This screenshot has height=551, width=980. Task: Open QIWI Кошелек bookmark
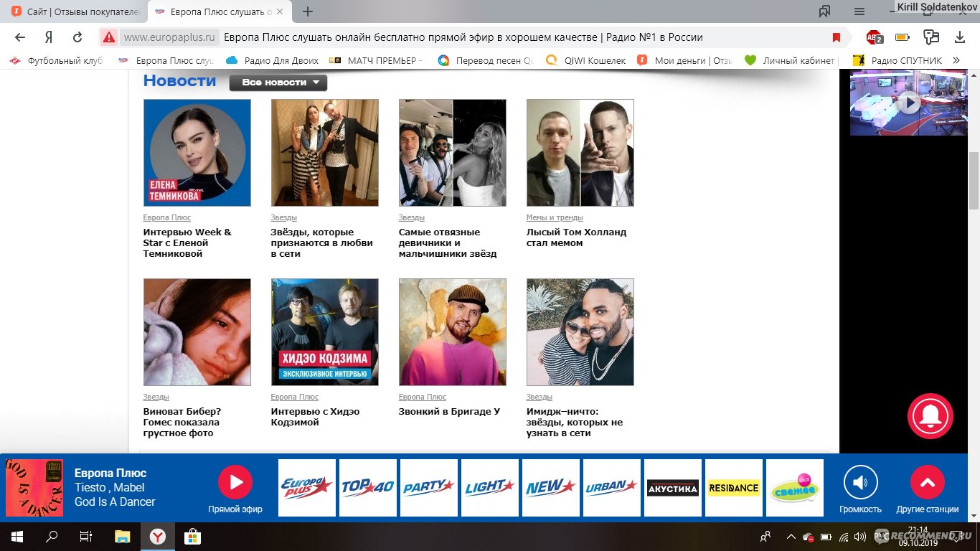[586, 60]
